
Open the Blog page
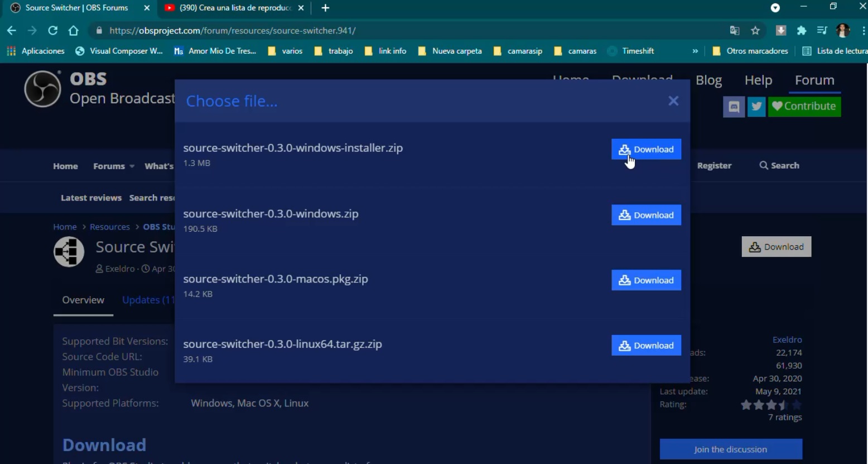point(708,80)
